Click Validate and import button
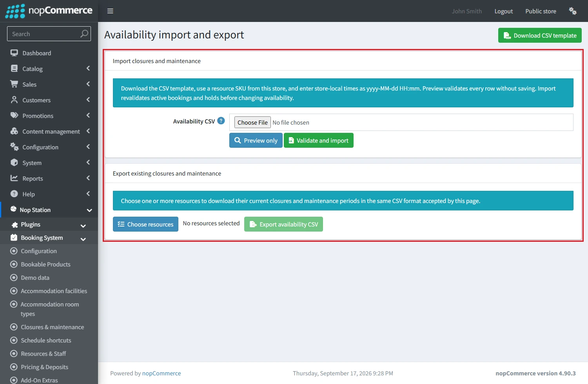588x384 pixels. (318, 140)
